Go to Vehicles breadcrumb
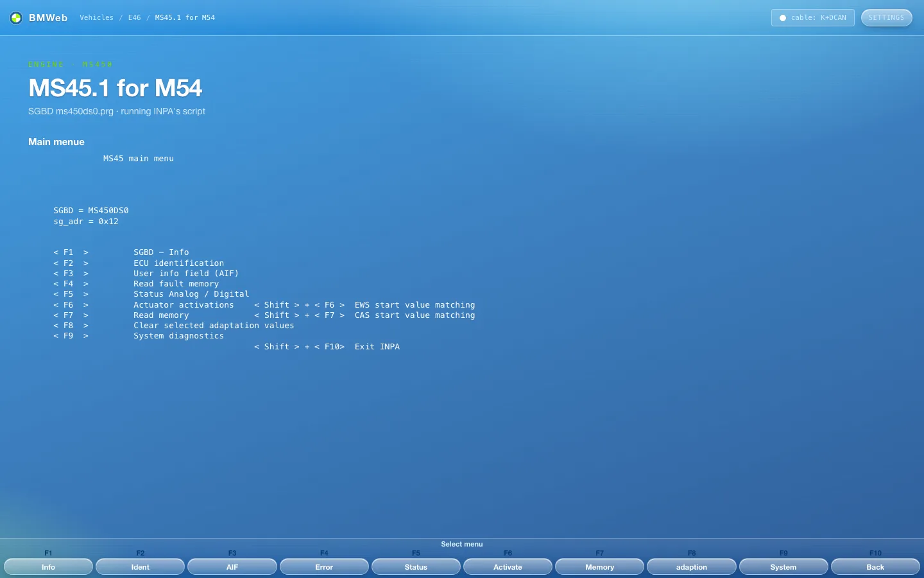The width and height of the screenshot is (924, 578). [x=96, y=18]
